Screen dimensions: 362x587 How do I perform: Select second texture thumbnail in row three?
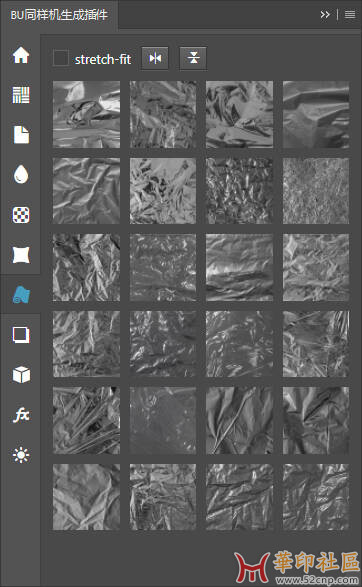(163, 268)
